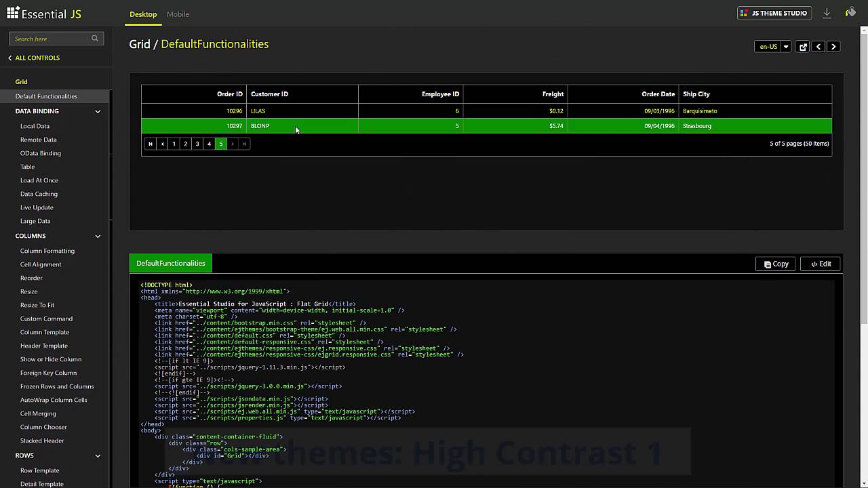Screen dimensions: 868x488
Task: Open the Header Template sample
Action: pos(44,346)
